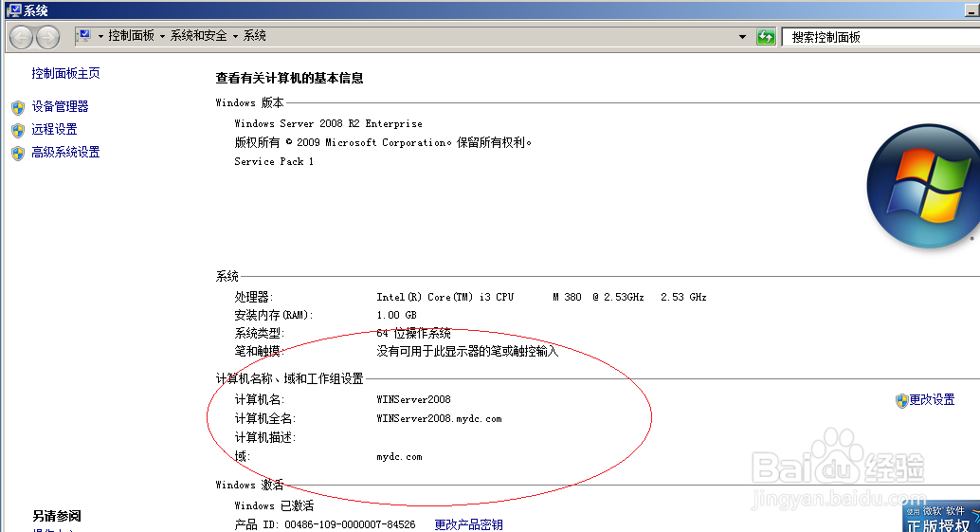Open 高级系统设置 from the sidebar
980x532 pixels.
pos(65,152)
